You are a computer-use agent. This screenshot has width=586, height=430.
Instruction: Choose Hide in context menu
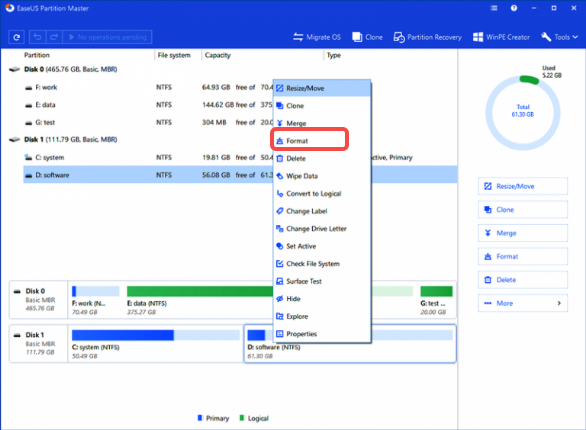[x=322, y=299]
